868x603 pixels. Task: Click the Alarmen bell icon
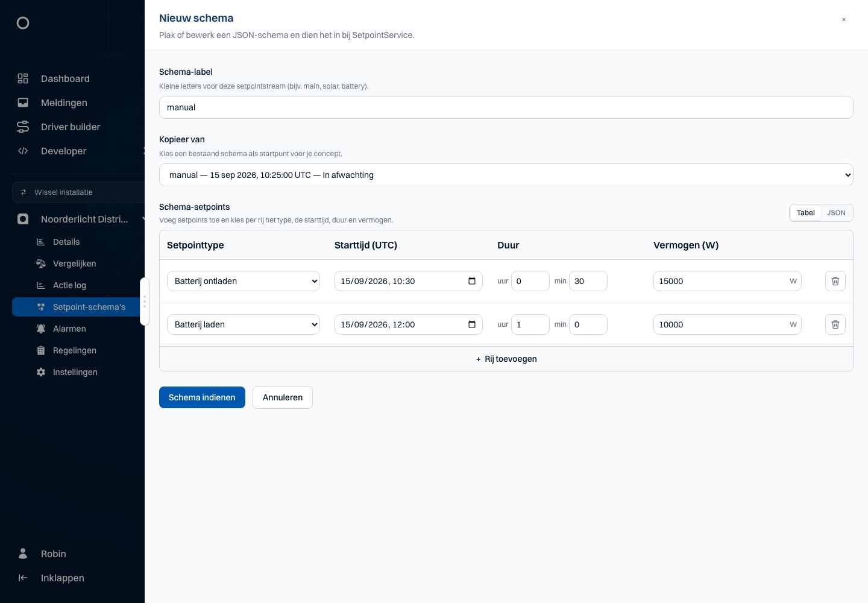pos(41,329)
